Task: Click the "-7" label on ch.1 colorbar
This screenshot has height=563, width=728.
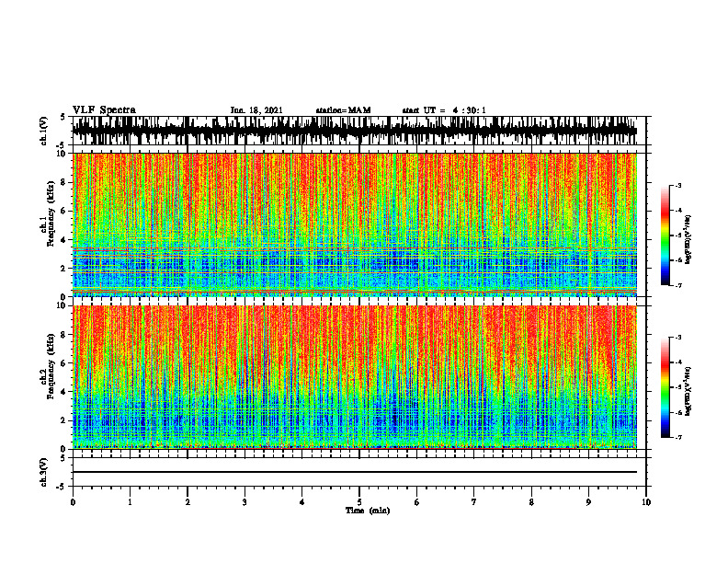Action: (x=678, y=285)
